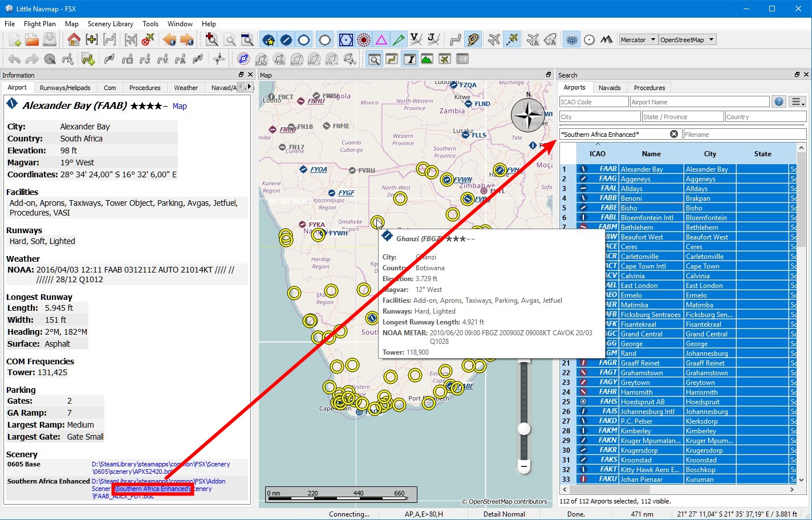Image resolution: width=812 pixels, height=520 pixels.
Task: Clear the Southern Africa Enhanced filter
Action: pyautogui.click(x=674, y=134)
